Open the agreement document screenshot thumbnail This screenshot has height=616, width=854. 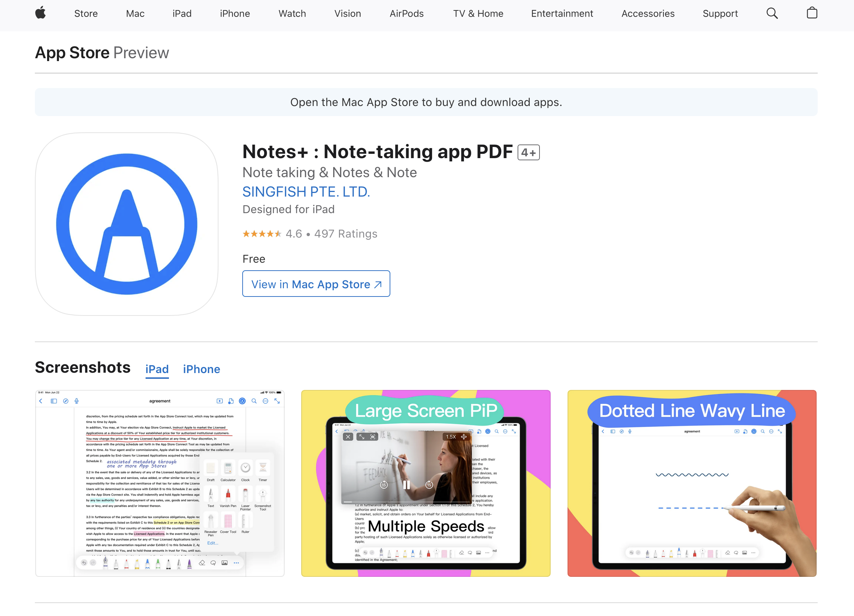[160, 483]
